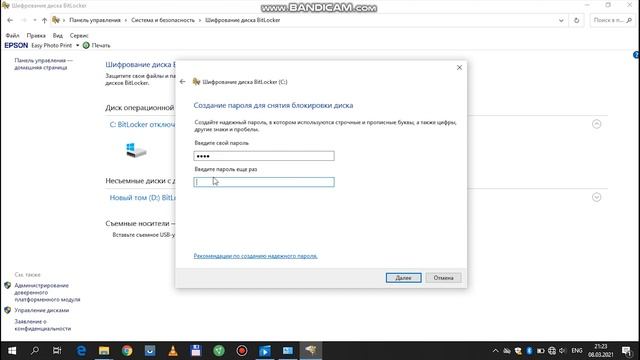Click the C: BitLocker disabled heading

pos(142,124)
